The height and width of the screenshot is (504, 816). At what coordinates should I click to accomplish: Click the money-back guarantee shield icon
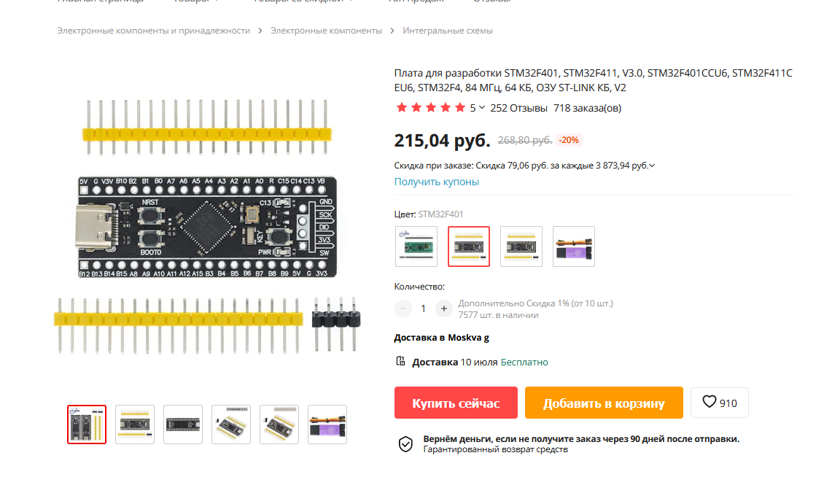(x=405, y=444)
